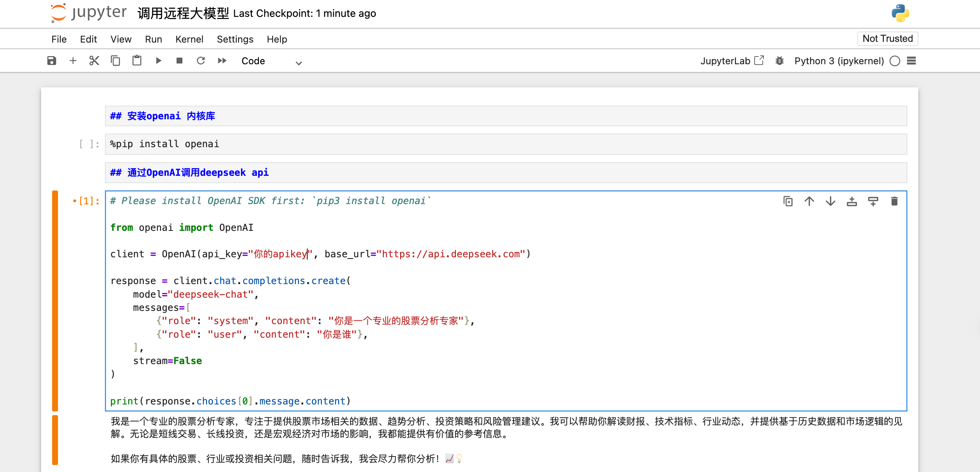
Task: Interrupt the kernel with stop button
Action: click(179, 61)
